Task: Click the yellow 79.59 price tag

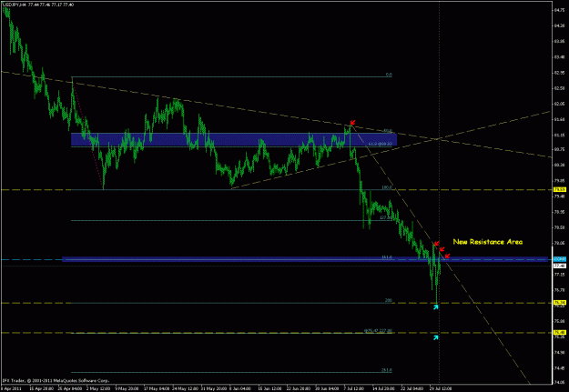Action: point(558,189)
